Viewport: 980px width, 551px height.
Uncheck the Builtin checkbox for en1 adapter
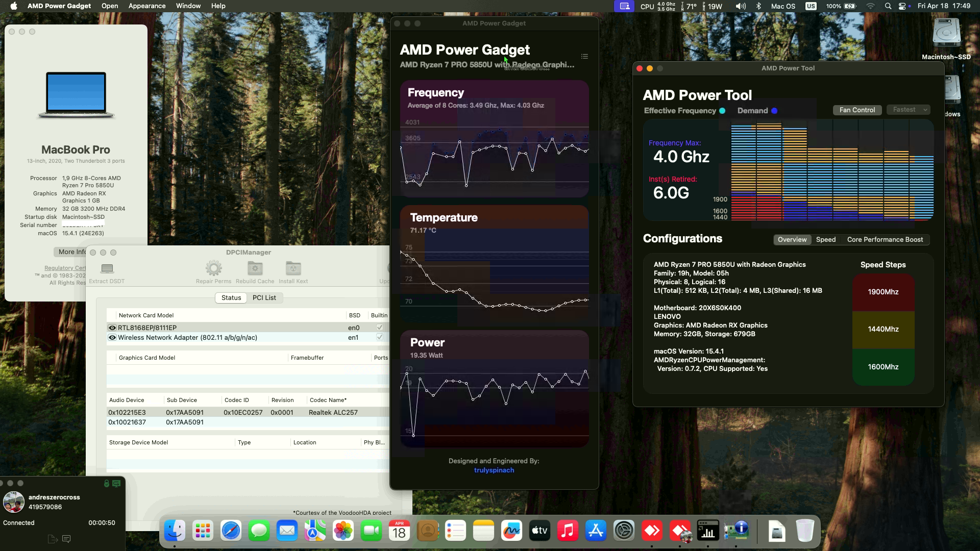(x=379, y=337)
